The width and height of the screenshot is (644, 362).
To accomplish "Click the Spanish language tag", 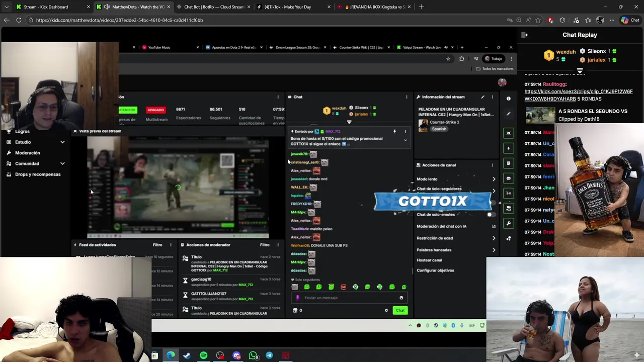I will (x=439, y=129).
